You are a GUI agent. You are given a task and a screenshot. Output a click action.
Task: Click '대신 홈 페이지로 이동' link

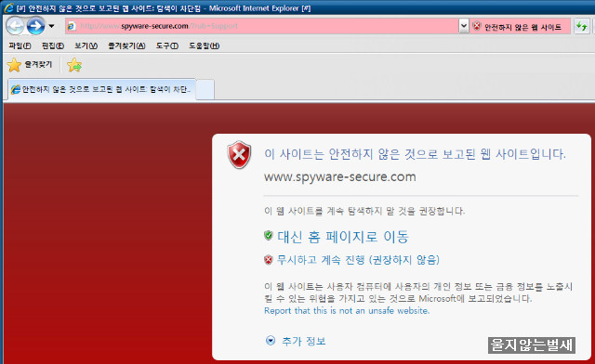[x=343, y=237]
